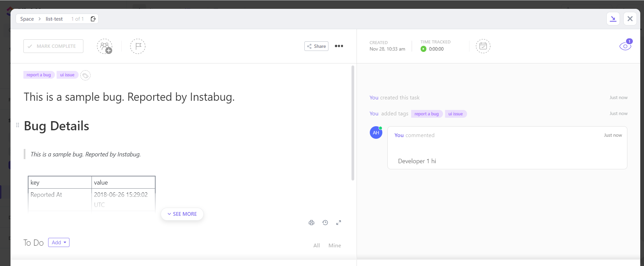
Task: Set the due date with the calendar icon
Action: pyautogui.click(x=483, y=46)
